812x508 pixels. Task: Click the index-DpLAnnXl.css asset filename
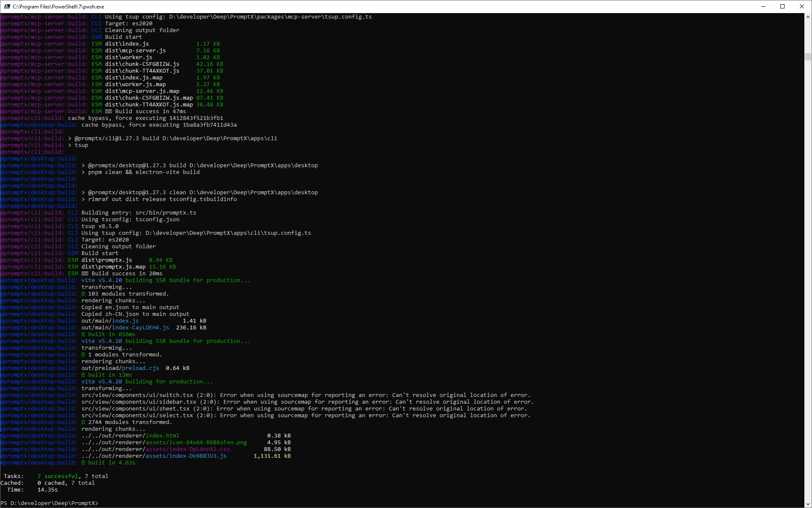tap(199, 449)
